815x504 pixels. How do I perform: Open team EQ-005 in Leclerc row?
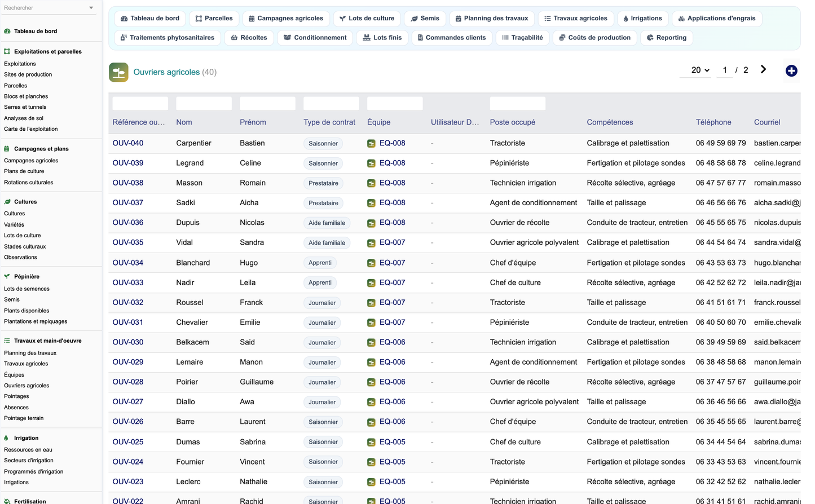(x=392, y=482)
